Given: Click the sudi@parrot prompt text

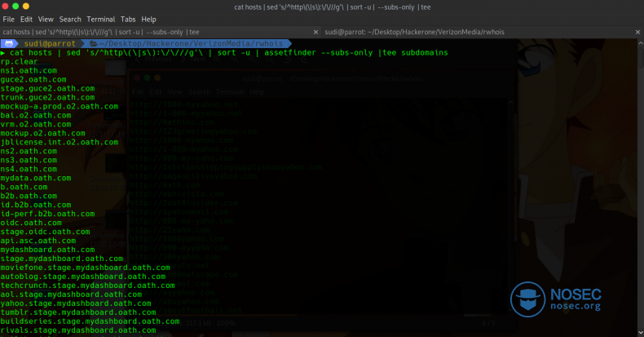Looking at the screenshot, I should (50, 43).
